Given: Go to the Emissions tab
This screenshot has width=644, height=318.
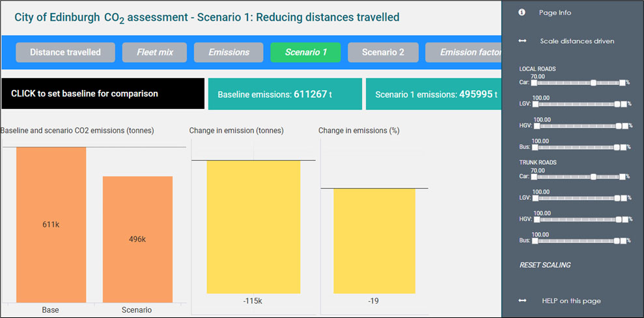Looking at the screenshot, I should tap(229, 52).
